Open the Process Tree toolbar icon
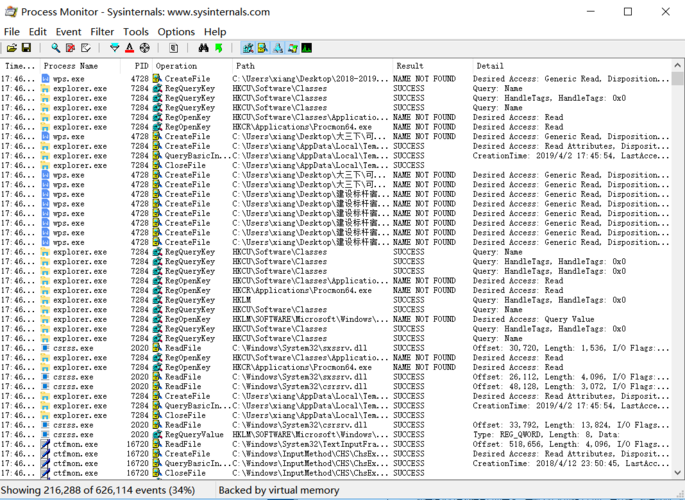The height and width of the screenshot is (500, 685). [173, 48]
